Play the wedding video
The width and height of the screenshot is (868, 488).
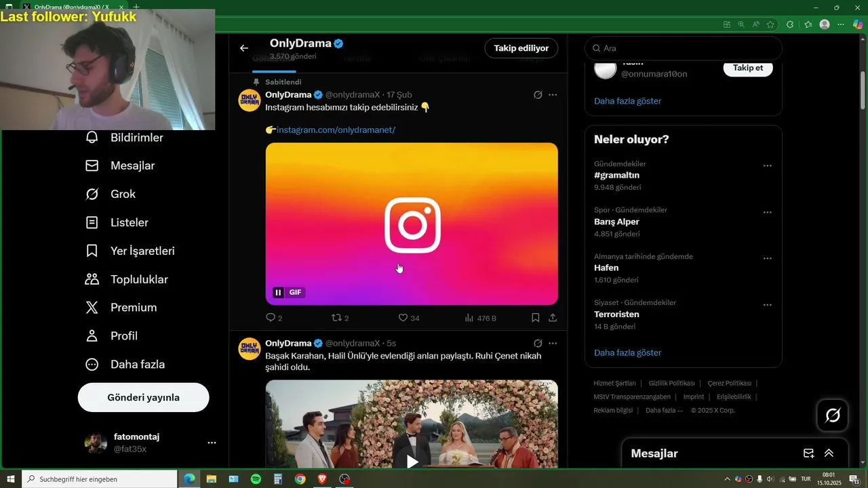412,462
